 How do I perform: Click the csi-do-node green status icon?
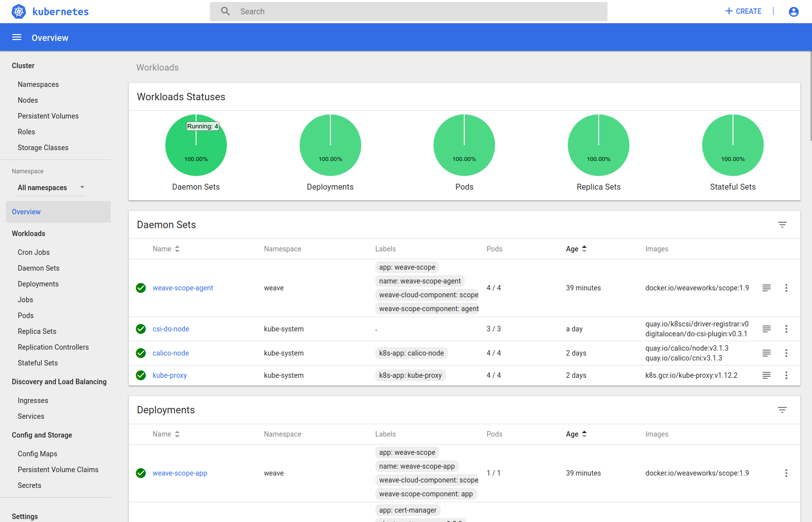[141, 329]
